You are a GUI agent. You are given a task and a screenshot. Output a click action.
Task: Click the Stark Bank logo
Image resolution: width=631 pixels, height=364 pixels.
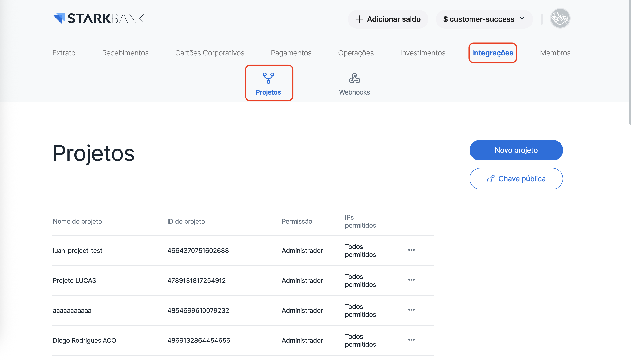pos(99,18)
